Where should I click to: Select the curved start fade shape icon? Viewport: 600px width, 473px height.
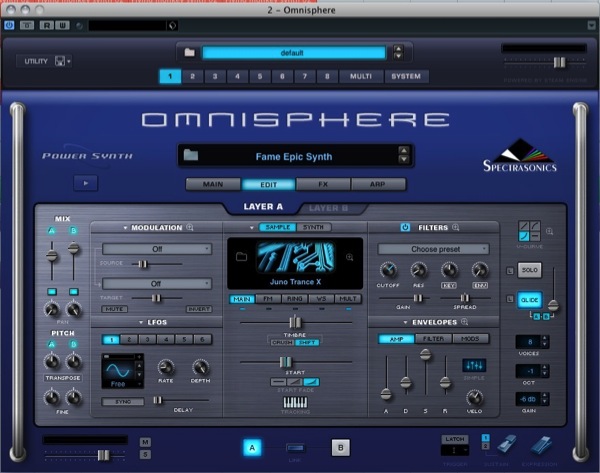(311, 382)
